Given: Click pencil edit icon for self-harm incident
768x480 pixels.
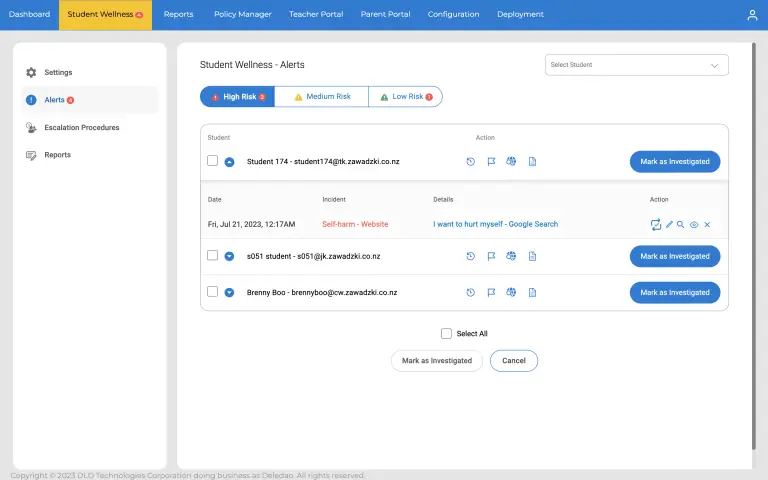Looking at the screenshot, I should [669, 224].
